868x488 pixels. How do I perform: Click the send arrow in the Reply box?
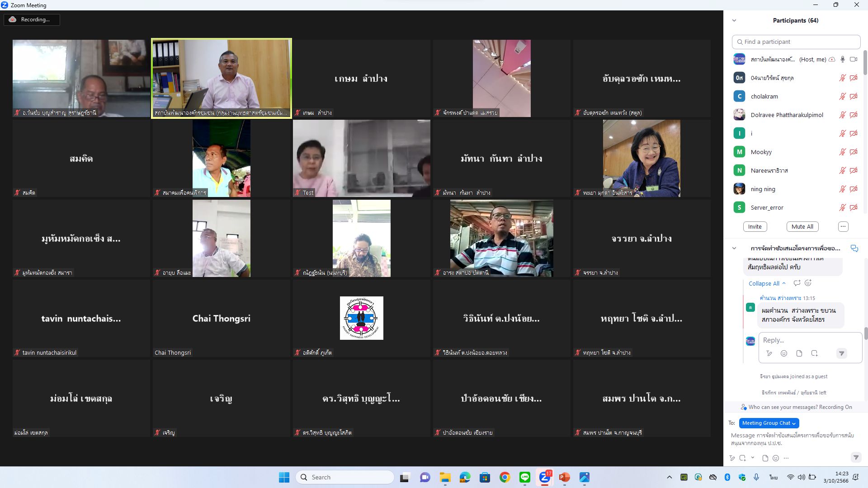click(x=841, y=353)
